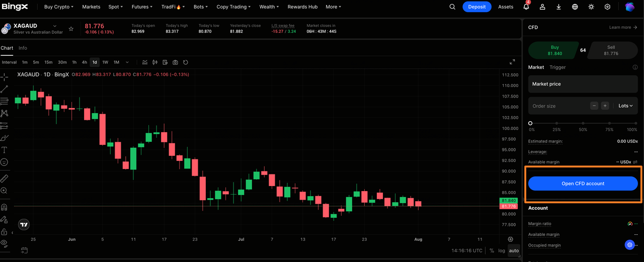Click the TradingView logo on chart
This screenshot has height=262, width=644.
[24, 225]
